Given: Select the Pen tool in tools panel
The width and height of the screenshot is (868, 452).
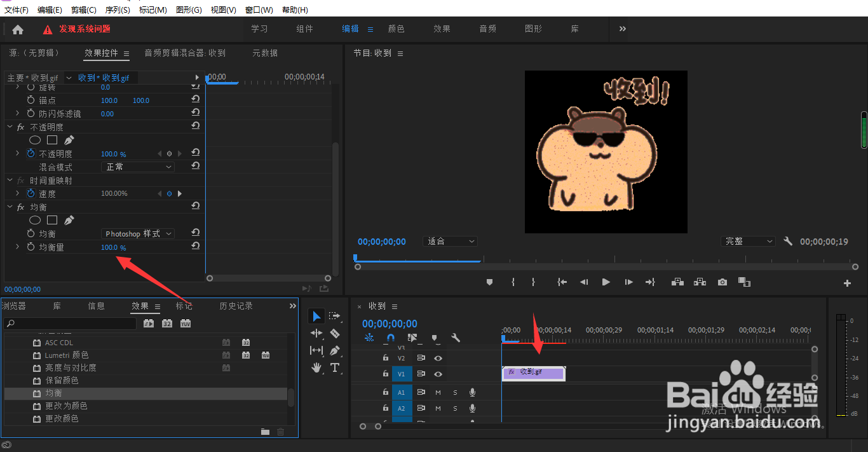Looking at the screenshot, I should click(x=335, y=350).
